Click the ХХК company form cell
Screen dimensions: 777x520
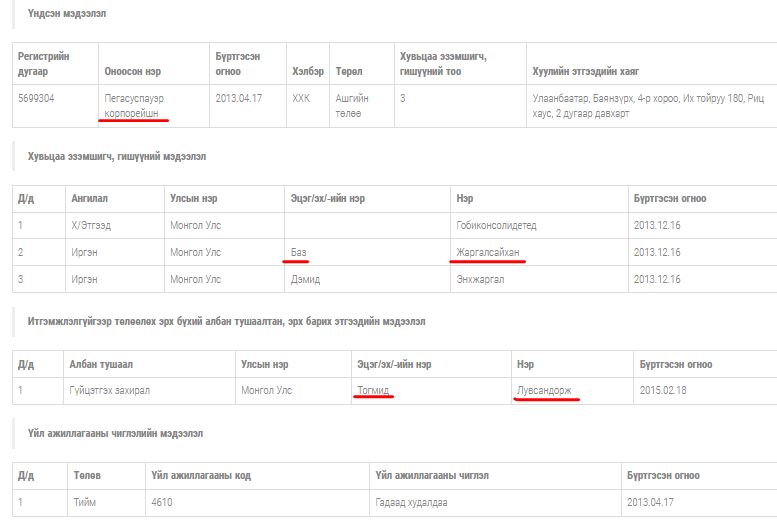[x=301, y=98]
